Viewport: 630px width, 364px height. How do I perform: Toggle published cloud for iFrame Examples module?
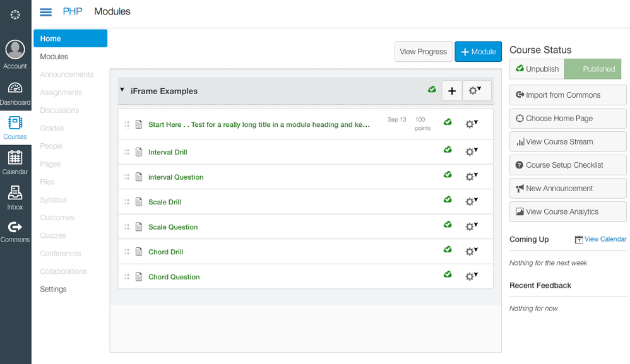click(432, 90)
